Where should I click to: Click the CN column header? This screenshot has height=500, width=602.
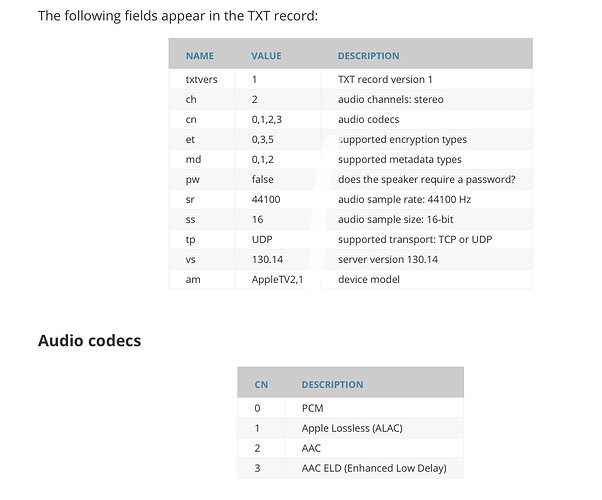(x=261, y=384)
